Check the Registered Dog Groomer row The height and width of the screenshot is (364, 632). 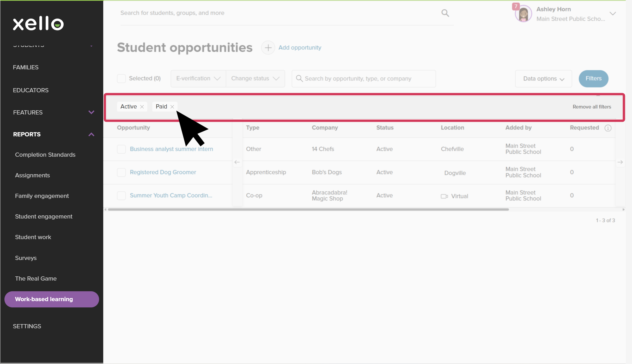[x=121, y=172]
